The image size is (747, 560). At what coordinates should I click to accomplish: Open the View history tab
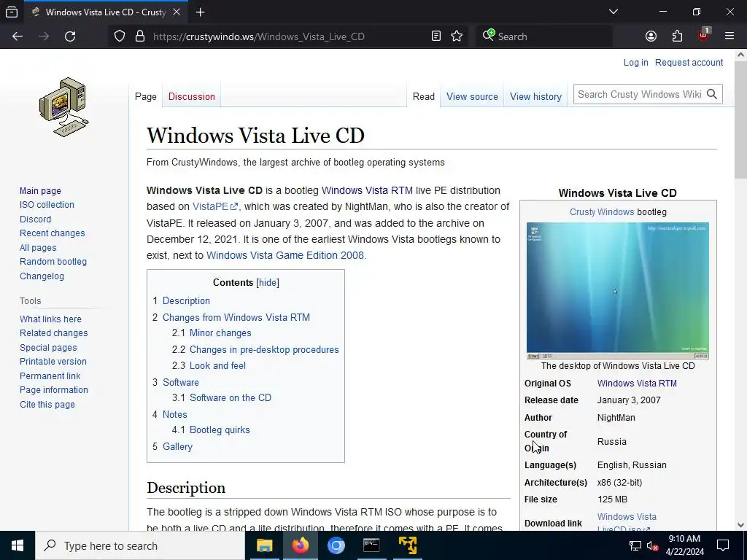click(535, 97)
